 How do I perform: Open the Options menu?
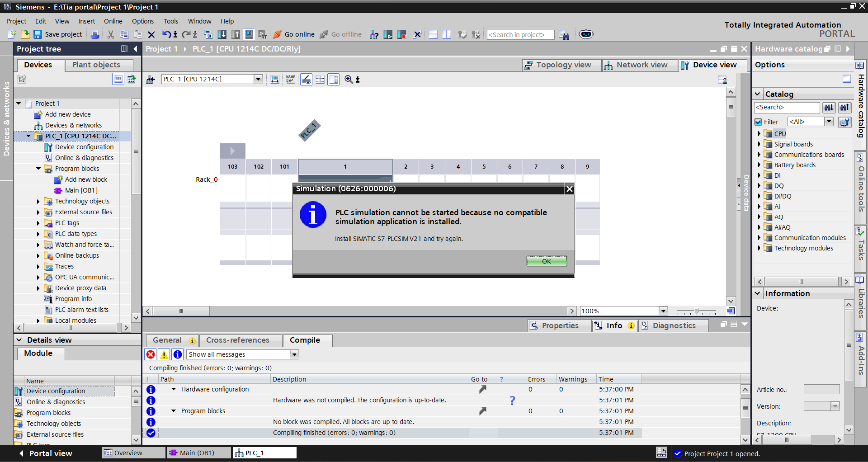(x=143, y=21)
